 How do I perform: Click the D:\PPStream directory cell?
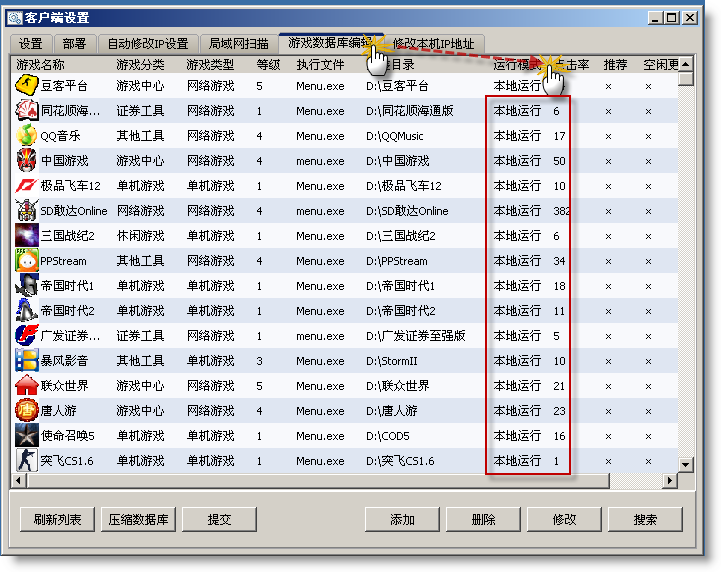click(397, 261)
